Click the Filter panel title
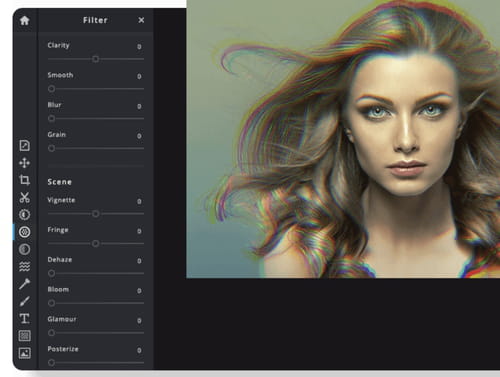 pyautogui.click(x=95, y=20)
